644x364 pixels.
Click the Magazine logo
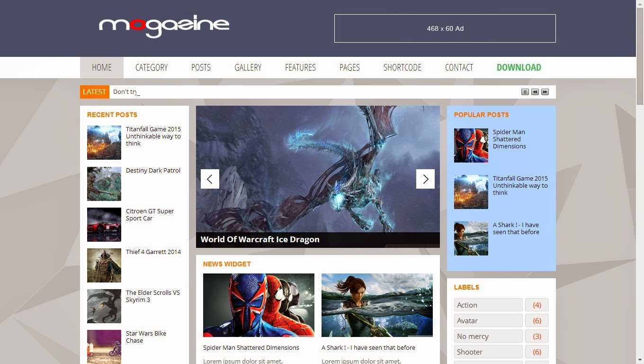point(164,27)
